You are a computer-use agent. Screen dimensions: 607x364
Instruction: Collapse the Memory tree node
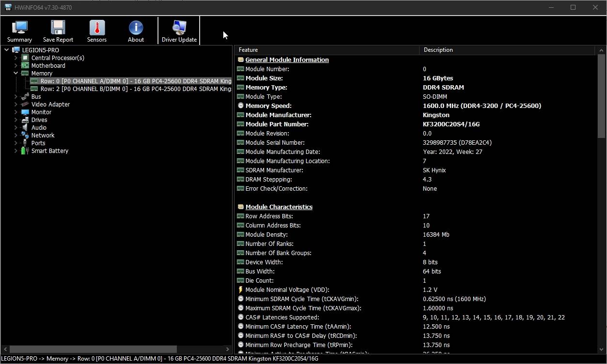point(16,74)
